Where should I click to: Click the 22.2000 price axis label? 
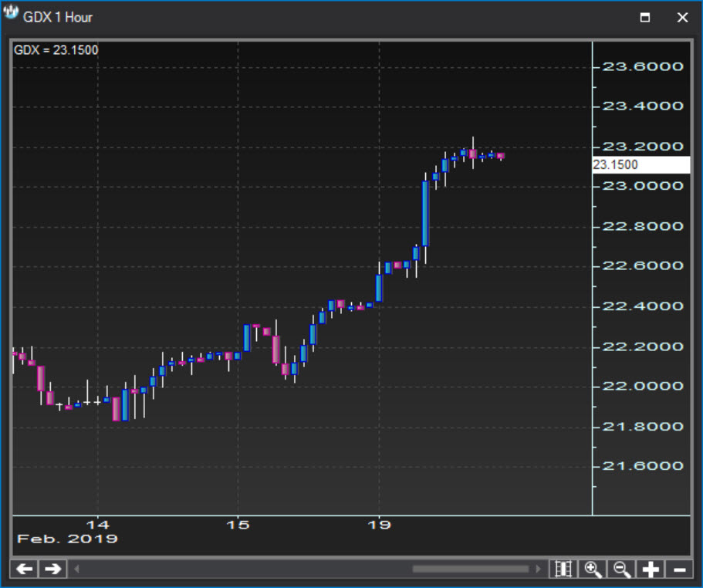(x=643, y=346)
